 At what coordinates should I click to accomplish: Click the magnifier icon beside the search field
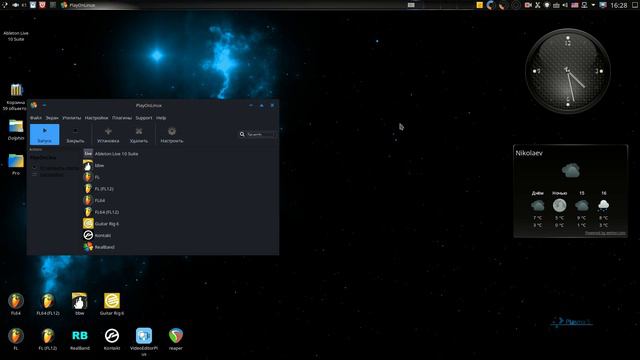point(242,134)
